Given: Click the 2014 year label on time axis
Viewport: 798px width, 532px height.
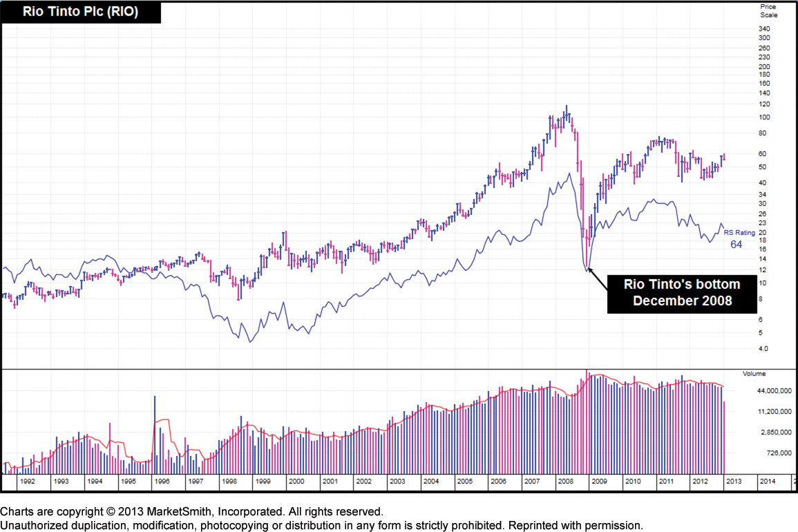Looking at the screenshot, I should pyautogui.click(x=767, y=482).
